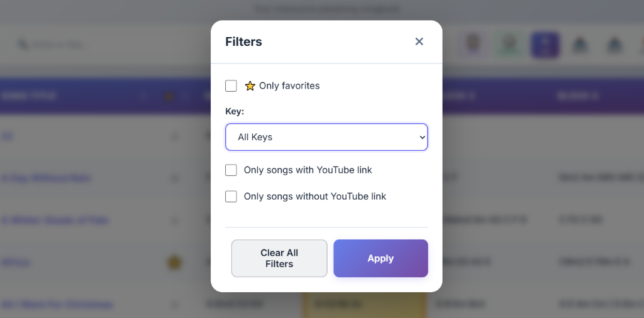Open the All Keys dropdown
Image resolution: width=644 pixels, height=318 pixels.
tap(326, 137)
